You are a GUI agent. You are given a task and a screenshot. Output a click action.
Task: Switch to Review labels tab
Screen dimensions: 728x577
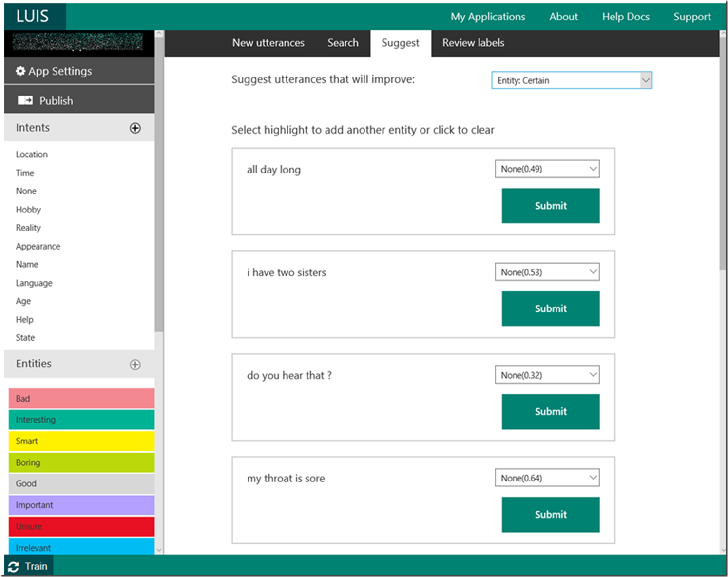[473, 43]
